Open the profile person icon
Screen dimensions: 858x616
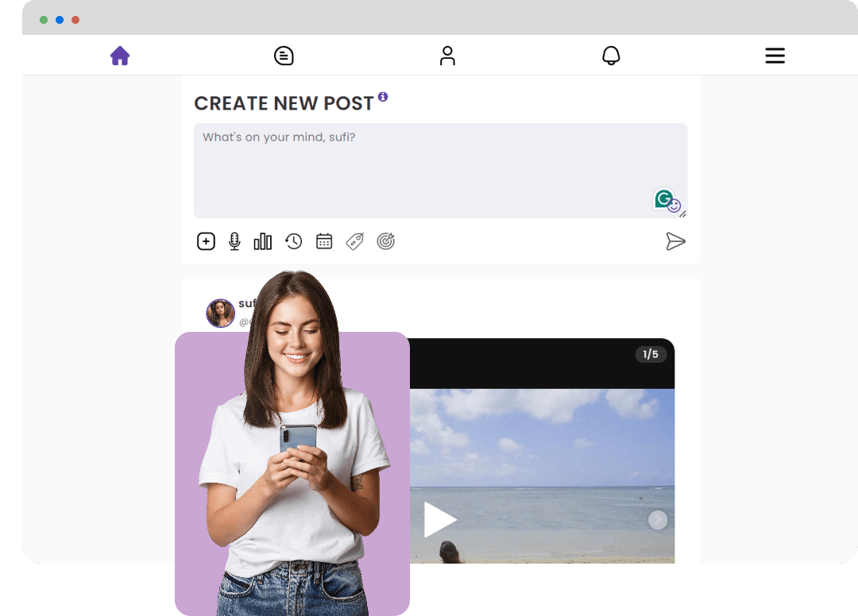pos(447,55)
